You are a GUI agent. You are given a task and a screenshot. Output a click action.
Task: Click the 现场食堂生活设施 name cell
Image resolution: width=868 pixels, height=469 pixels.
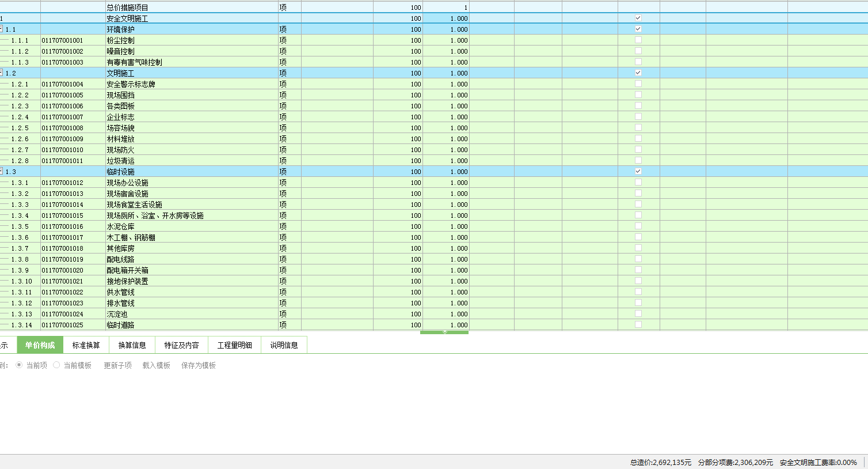(192, 205)
